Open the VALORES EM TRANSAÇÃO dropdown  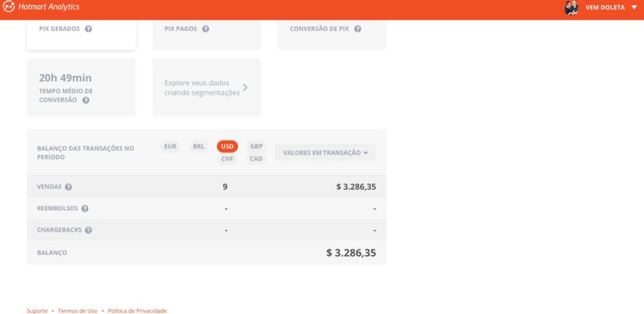pyautogui.click(x=325, y=153)
